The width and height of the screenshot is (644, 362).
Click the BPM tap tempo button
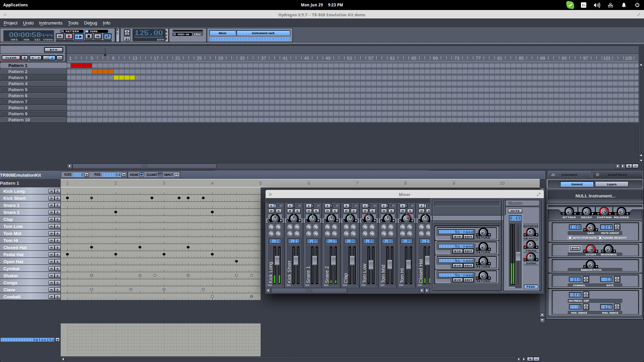click(x=53, y=50)
